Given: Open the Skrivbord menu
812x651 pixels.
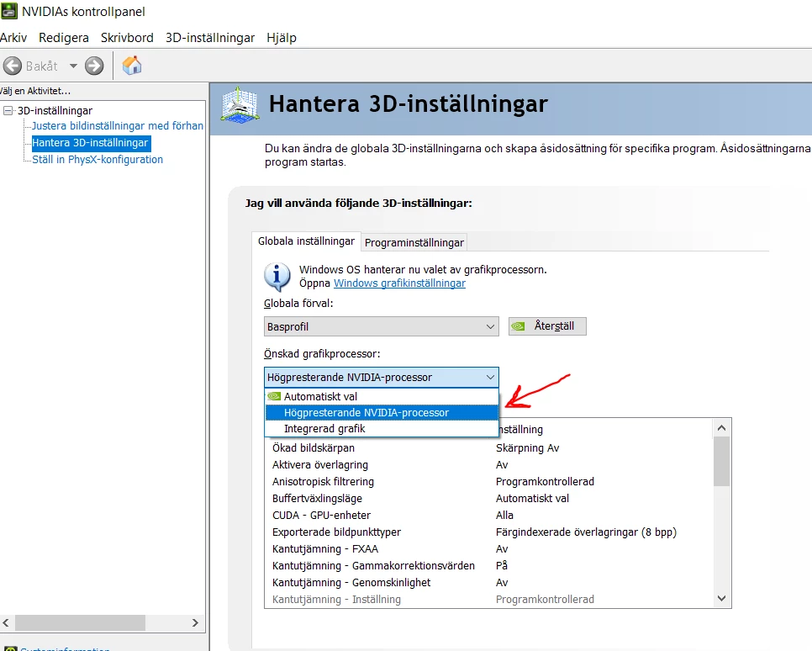Looking at the screenshot, I should (127, 38).
